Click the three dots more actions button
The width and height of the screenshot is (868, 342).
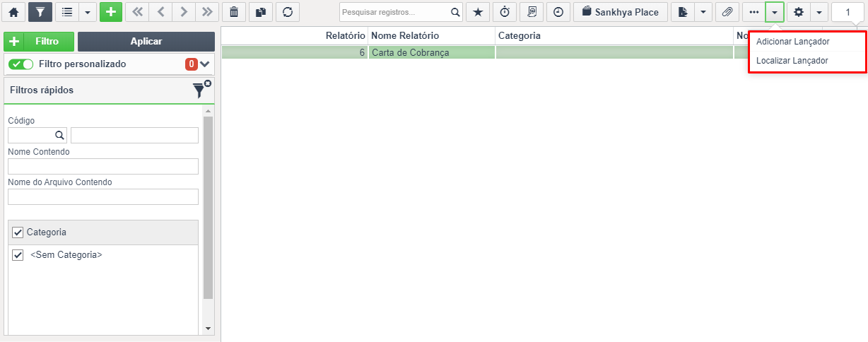click(x=753, y=12)
